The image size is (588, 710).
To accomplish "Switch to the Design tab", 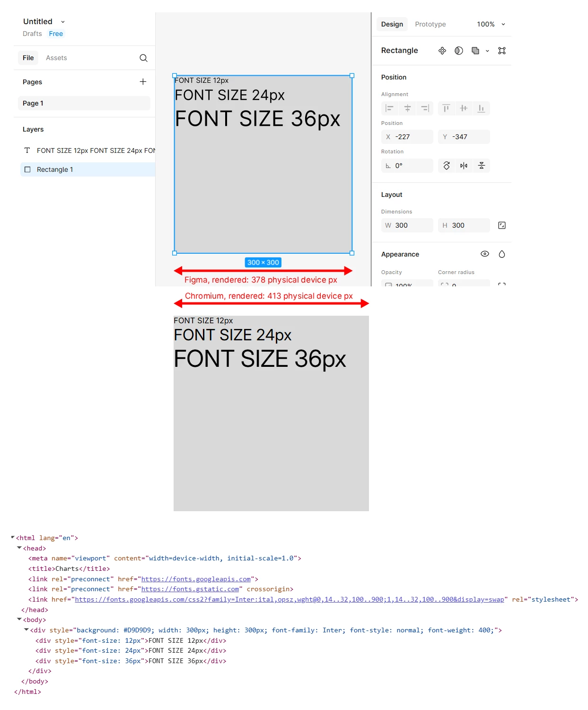I will point(392,24).
